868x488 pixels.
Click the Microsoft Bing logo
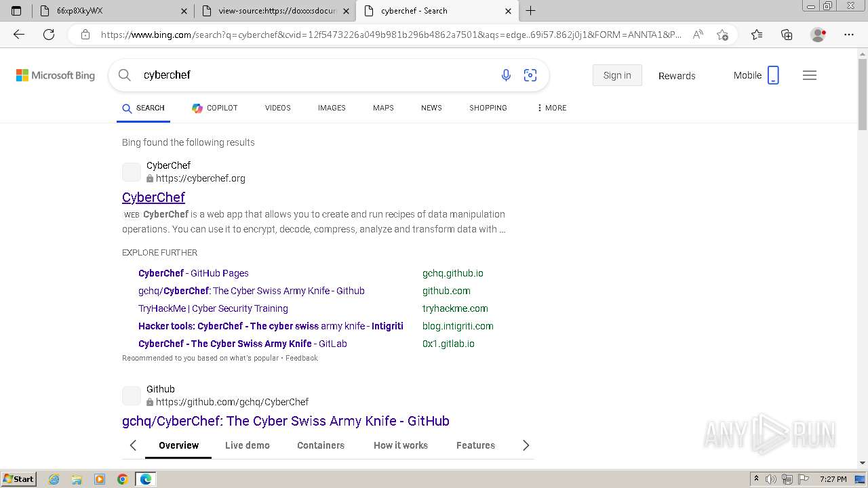(56, 75)
